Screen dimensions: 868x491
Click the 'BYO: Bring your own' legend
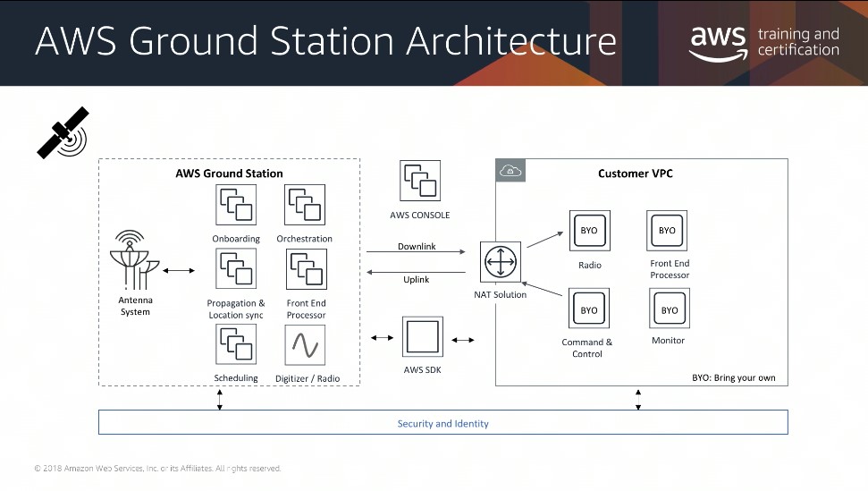(734, 377)
